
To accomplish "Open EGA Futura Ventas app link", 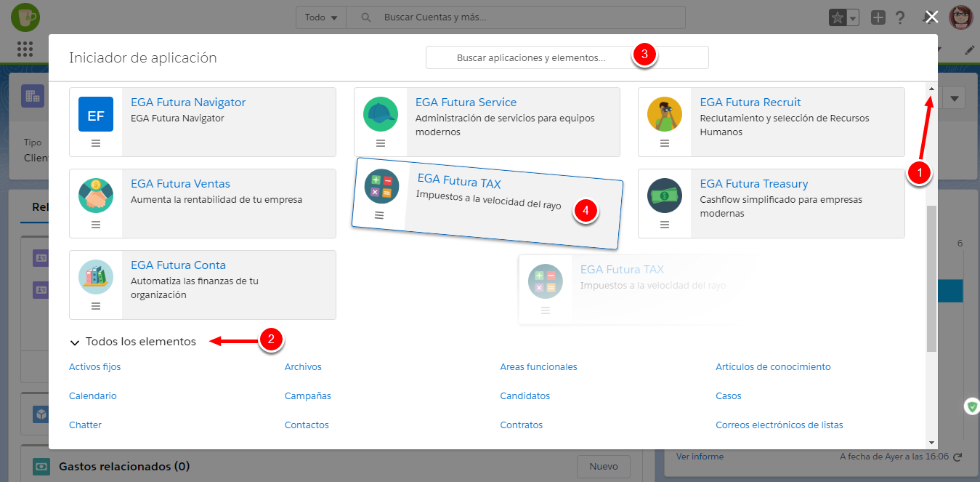I will [180, 184].
